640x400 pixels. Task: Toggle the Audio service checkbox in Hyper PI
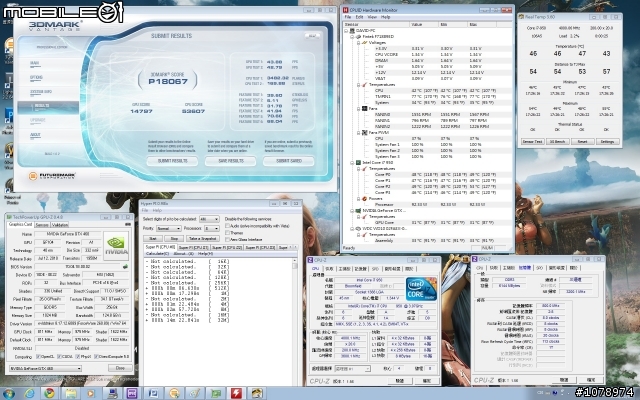227,226
